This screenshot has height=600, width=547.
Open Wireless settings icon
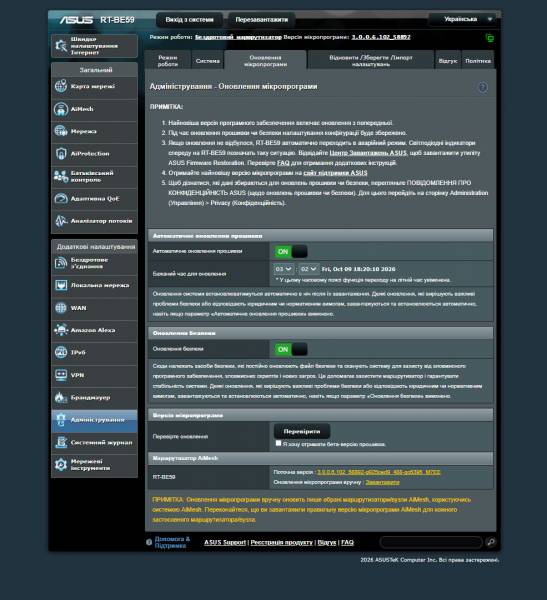(61, 263)
